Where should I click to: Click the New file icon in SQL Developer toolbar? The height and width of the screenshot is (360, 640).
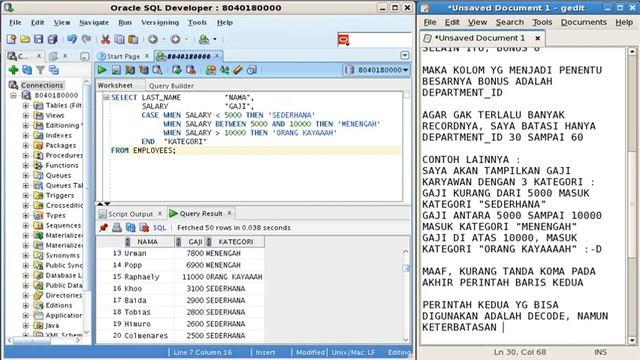(11, 39)
